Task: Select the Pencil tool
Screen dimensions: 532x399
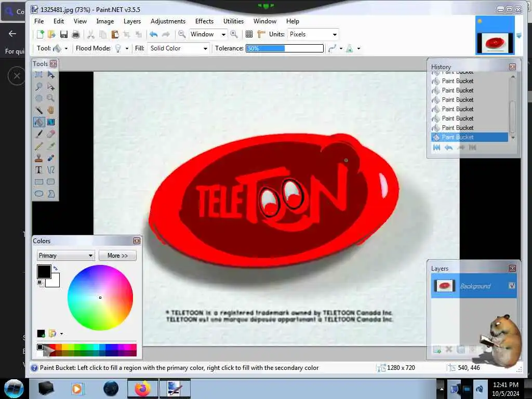Action: pos(39,146)
